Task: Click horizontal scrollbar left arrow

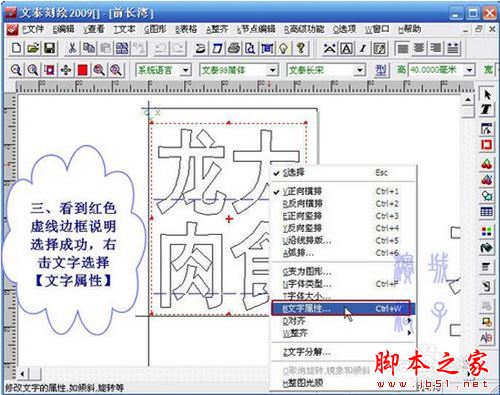Action: point(22,374)
